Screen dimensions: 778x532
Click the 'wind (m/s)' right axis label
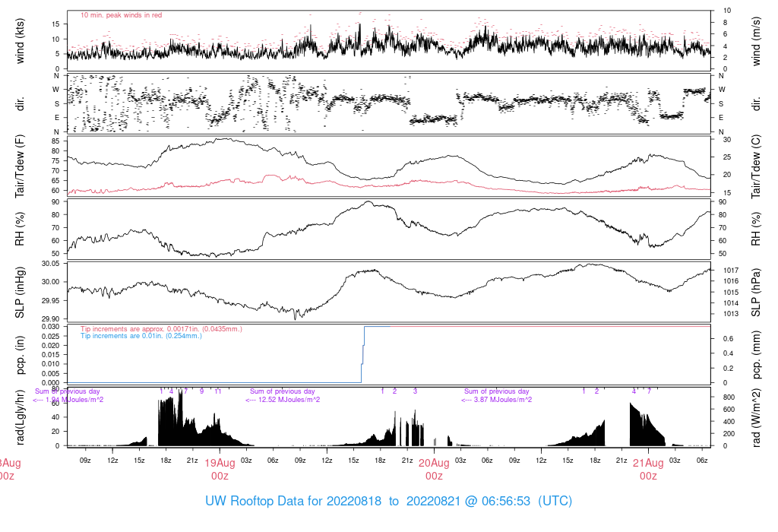point(756,41)
